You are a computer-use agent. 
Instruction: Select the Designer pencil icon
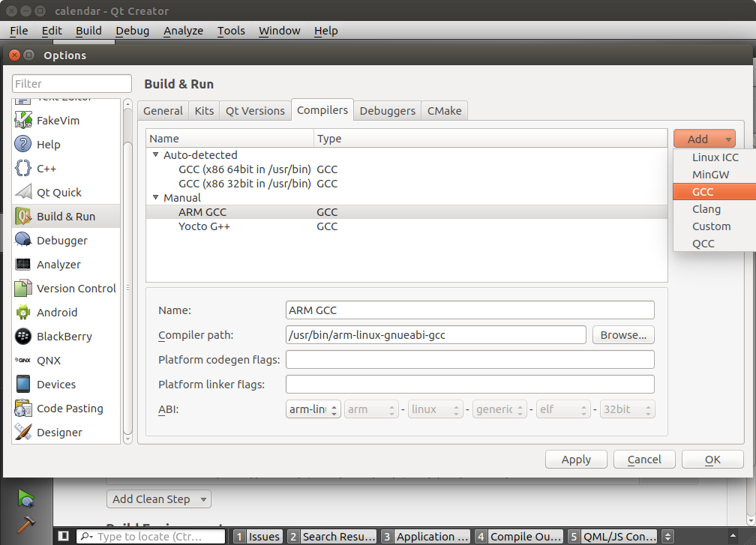pyautogui.click(x=23, y=433)
